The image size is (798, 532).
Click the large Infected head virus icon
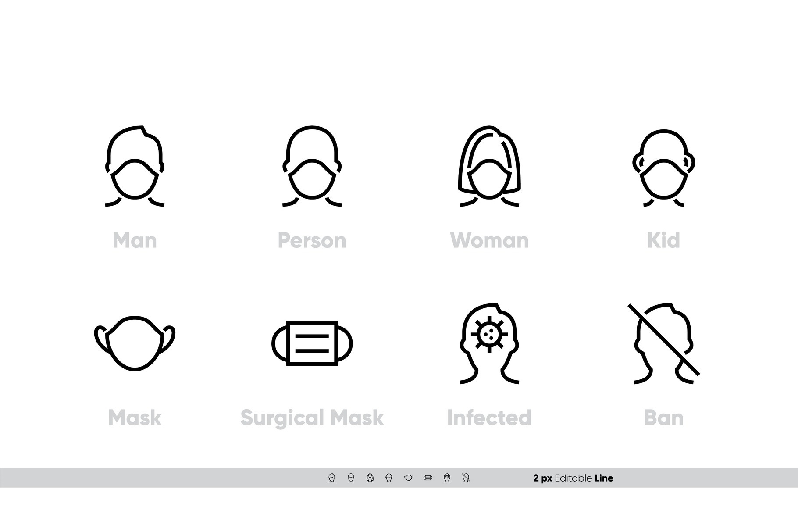point(489,343)
